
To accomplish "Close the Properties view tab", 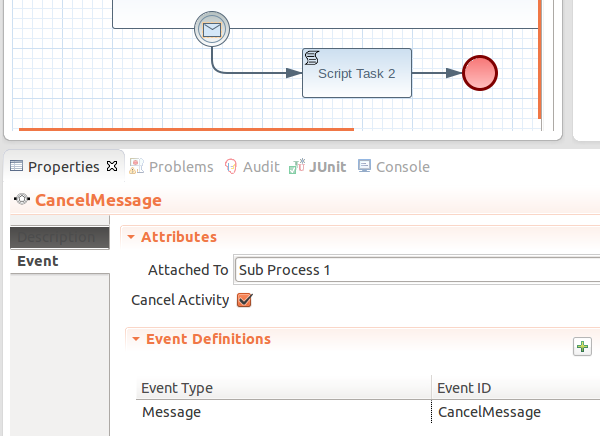I will [112, 166].
